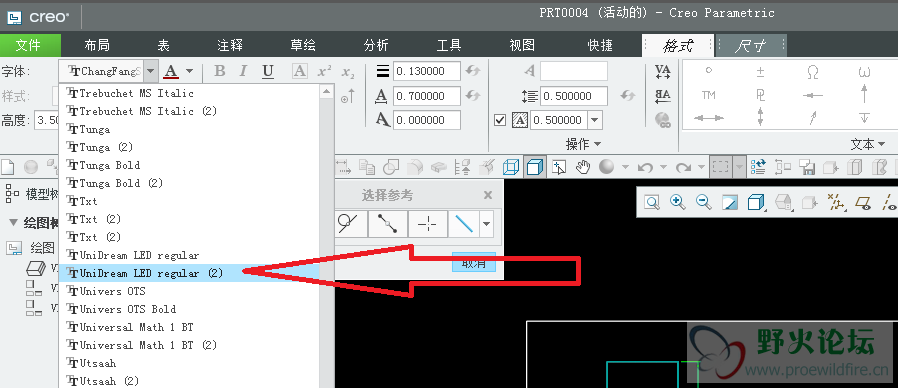Image resolution: width=898 pixels, height=388 pixels.
Task: Click the zoom out magnifier icon
Action: click(x=703, y=202)
